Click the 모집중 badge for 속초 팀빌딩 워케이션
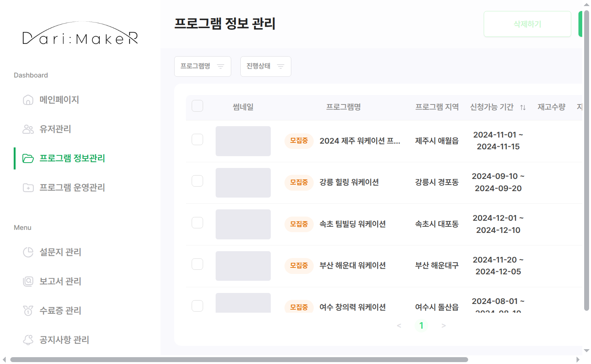 [299, 224]
